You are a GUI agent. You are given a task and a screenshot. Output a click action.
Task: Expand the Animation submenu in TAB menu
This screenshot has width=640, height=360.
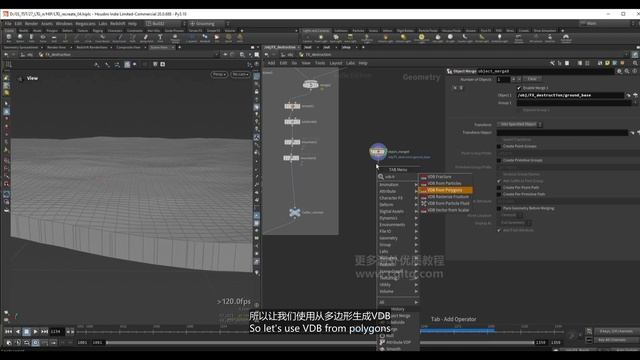click(x=398, y=185)
